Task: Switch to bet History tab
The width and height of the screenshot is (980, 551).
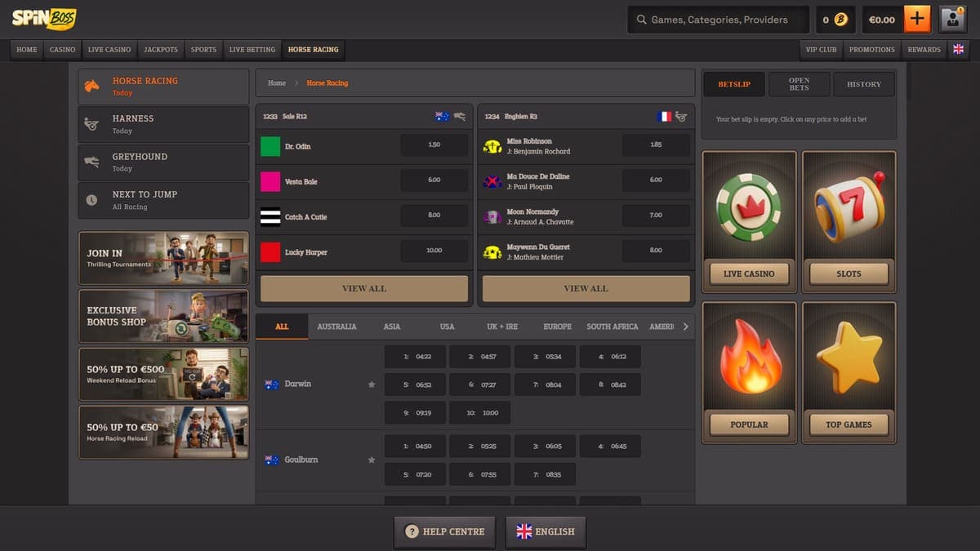Action: tap(864, 84)
